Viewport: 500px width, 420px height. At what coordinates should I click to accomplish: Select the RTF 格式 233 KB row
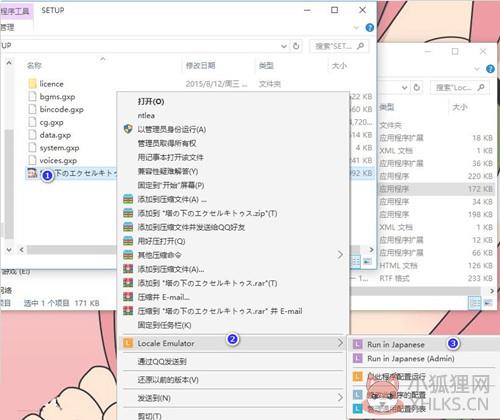(436, 278)
